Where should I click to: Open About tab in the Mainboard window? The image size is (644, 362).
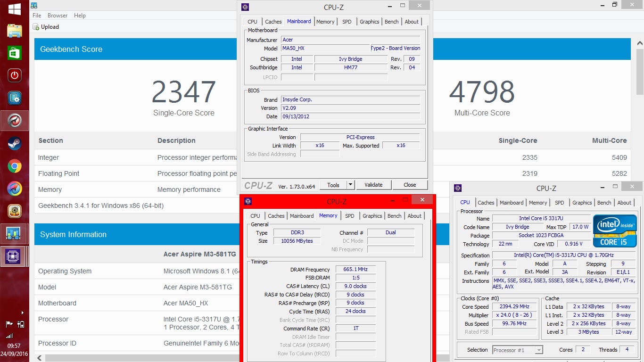412,22
